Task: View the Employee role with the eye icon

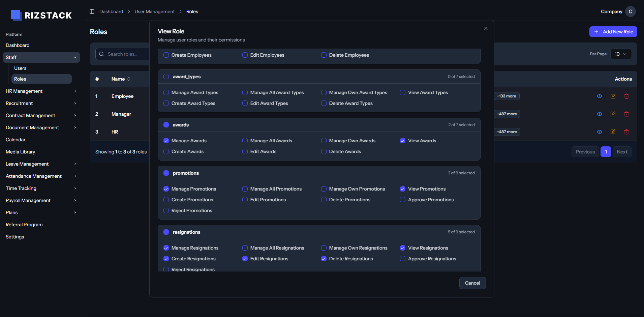Action: click(x=600, y=96)
